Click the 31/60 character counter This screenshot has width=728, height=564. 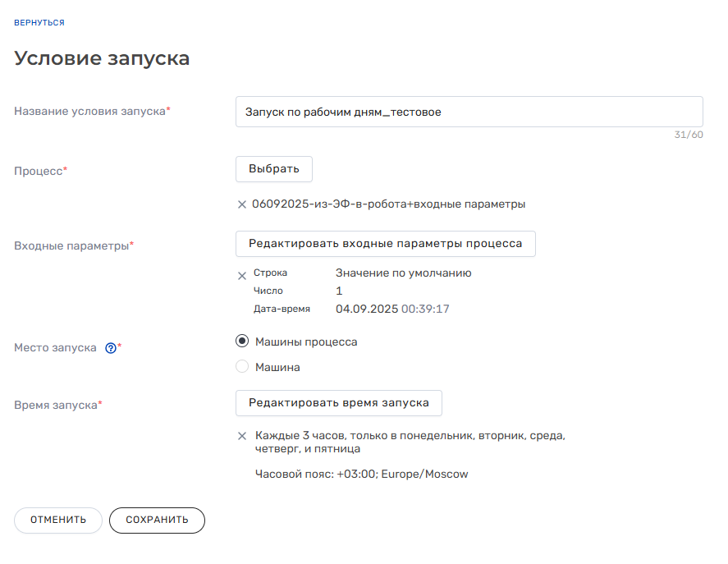pos(689,135)
